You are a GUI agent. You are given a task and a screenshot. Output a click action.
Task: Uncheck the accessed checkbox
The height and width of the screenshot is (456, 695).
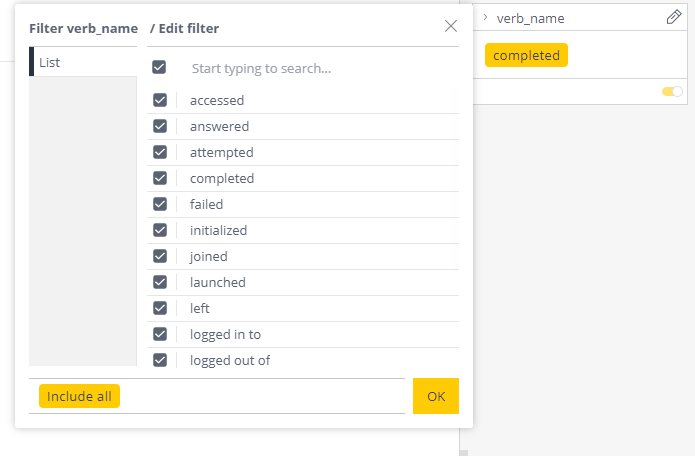tap(160, 100)
